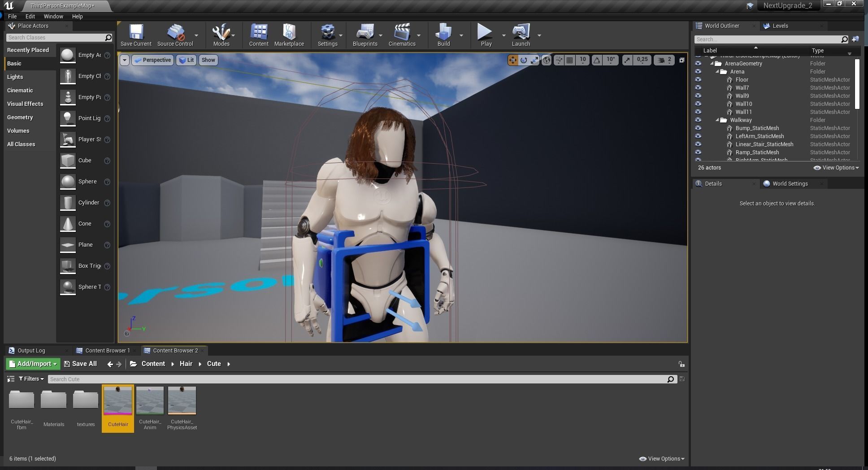Image resolution: width=868 pixels, height=470 pixels.
Task: Launch the Marketplace from toolbar
Action: (x=289, y=32)
